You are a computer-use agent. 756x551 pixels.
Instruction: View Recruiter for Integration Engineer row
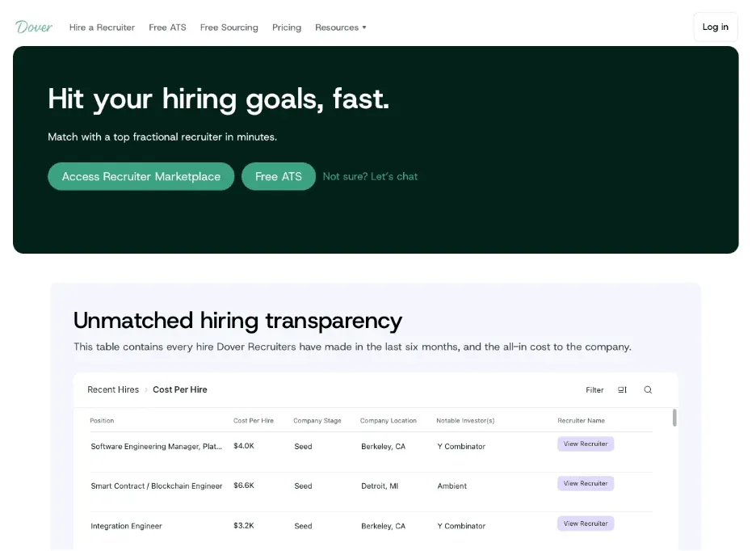coord(586,524)
